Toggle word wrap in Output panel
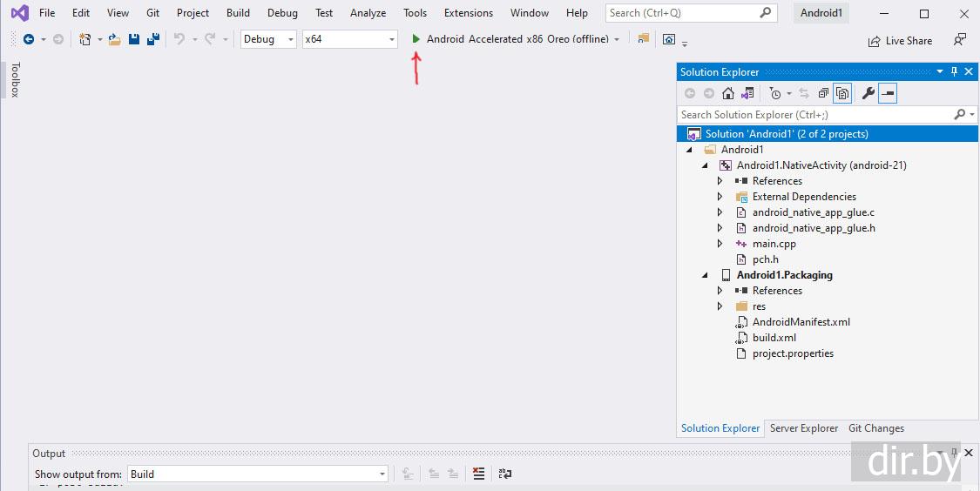This screenshot has width=980, height=491. [x=504, y=474]
